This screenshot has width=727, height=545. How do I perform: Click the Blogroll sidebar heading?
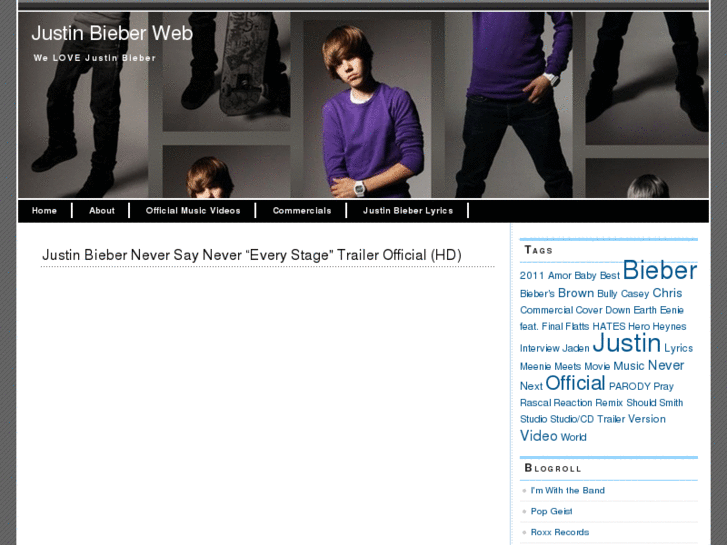553,468
